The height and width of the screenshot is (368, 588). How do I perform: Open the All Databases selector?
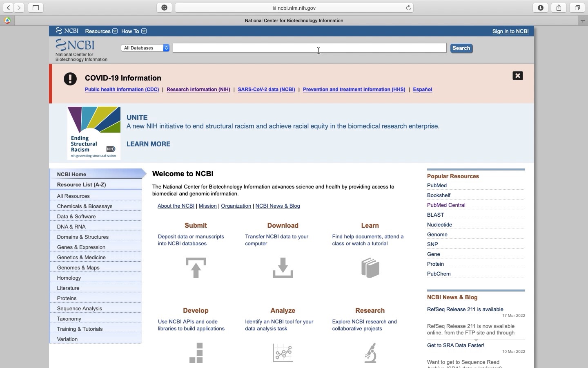(x=145, y=48)
